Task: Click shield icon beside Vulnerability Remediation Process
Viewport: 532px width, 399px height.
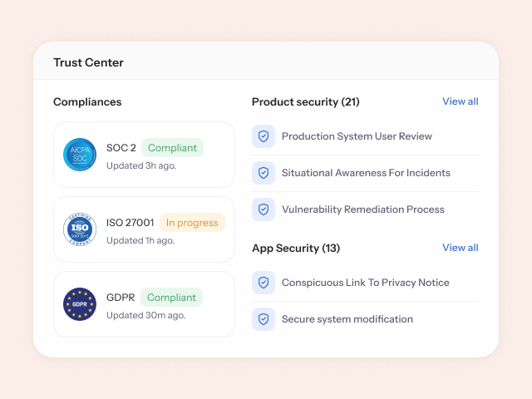Action: [x=264, y=209]
